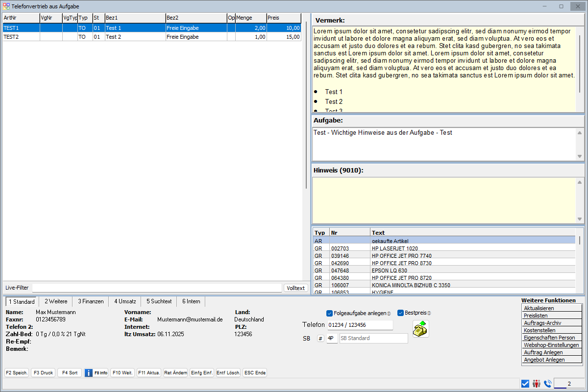Switch to the 3 Finanzen tab
The height and width of the screenshot is (392, 588).
click(x=91, y=301)
